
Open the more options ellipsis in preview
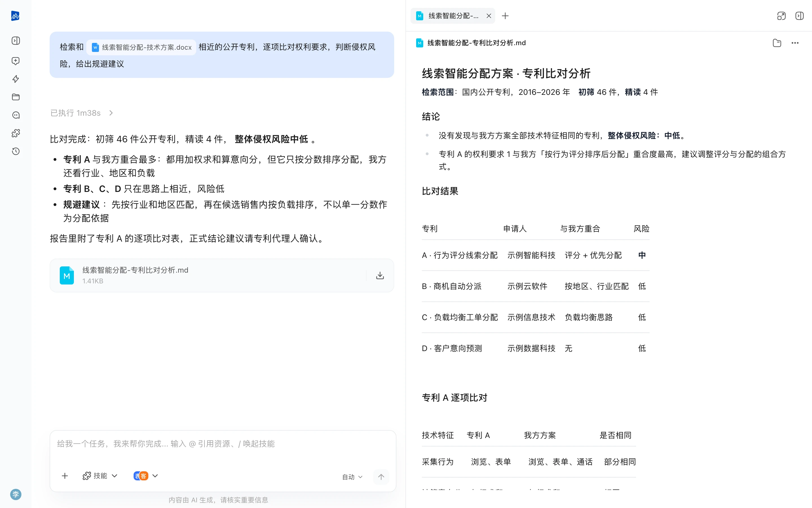795,43
